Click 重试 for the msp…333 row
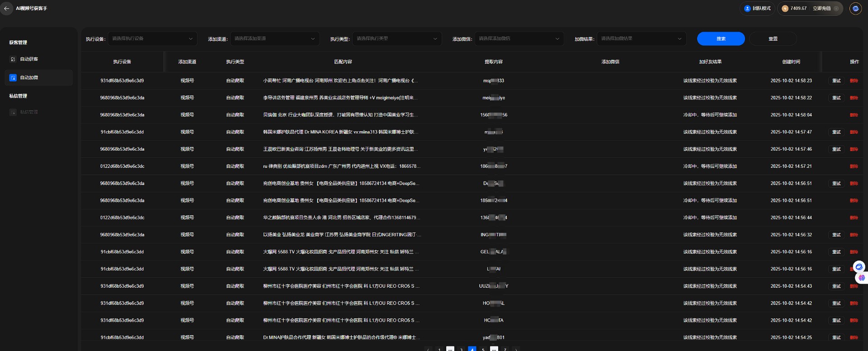868x351 pixels. click(836, 81)
